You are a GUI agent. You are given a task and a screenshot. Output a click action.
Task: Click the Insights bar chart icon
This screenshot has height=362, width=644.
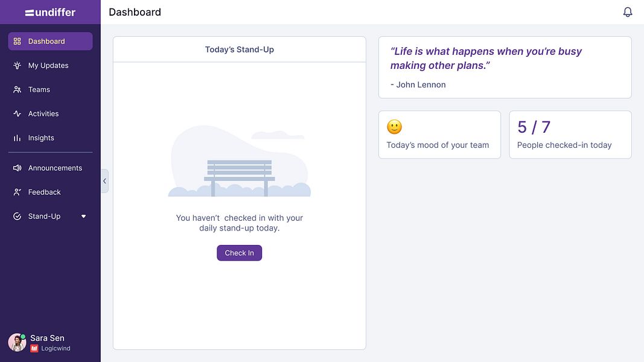click(x=18, y=138)
